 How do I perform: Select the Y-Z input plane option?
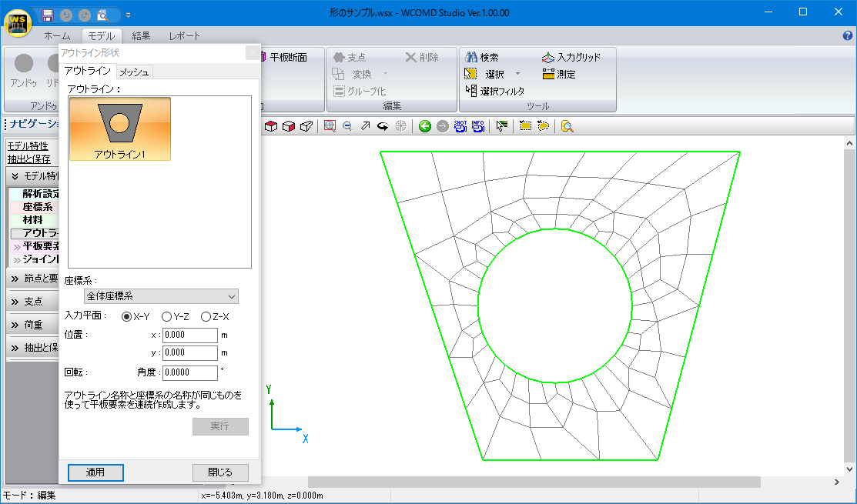[x=166, y=316]
